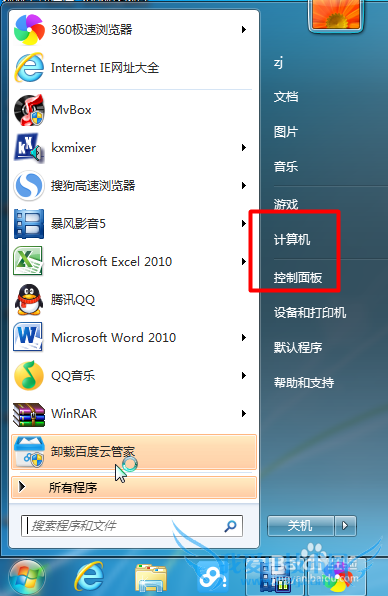This screenshot has height=596, width=388.
Task: Open 帮助和支持
Action: point(304,382)
